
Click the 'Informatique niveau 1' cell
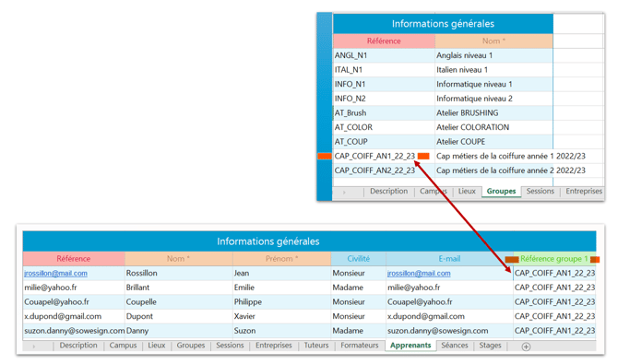point(493,84)
